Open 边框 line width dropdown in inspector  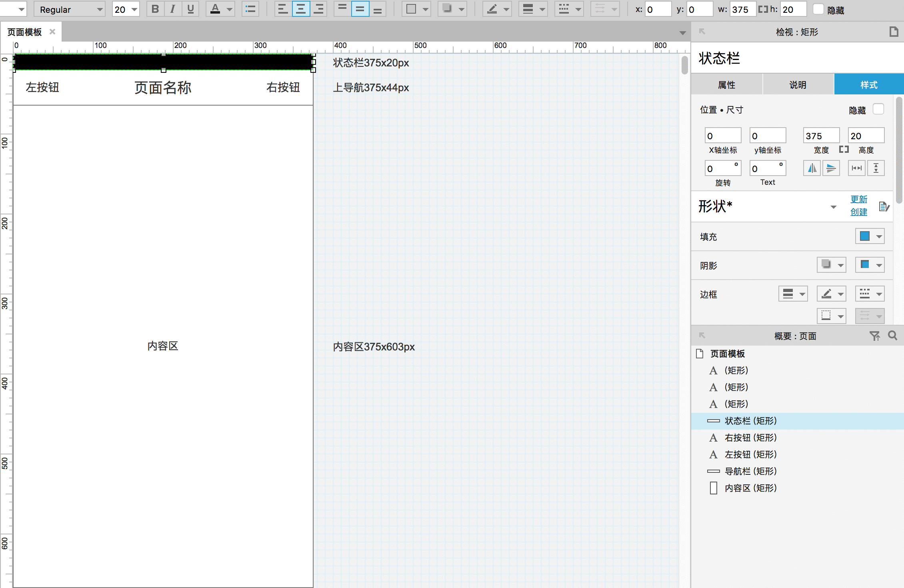coord(793,294)
